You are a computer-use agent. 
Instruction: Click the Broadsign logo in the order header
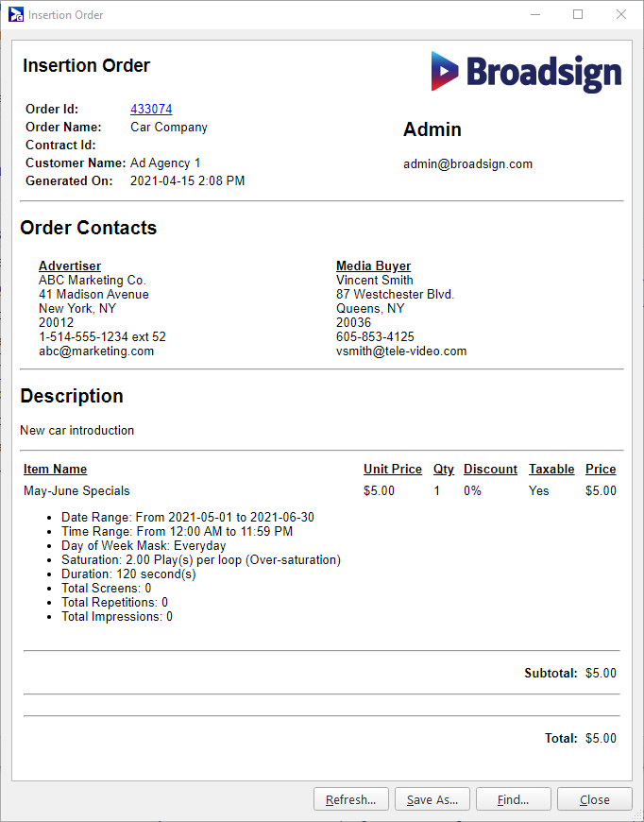526,72
